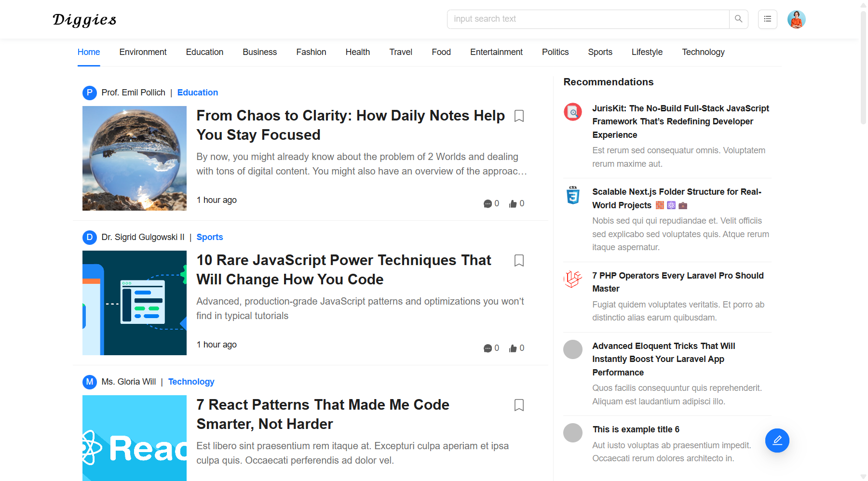Open the user profile avatar
The image size is (868, 481).
pos(796,19)
